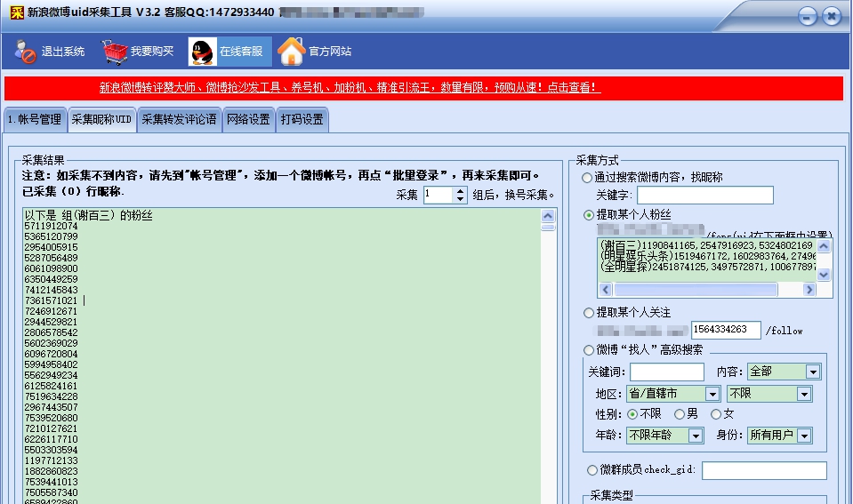Click the QQ penguin customer service icon
Screen dimensions: 853x504
point(203,52)
